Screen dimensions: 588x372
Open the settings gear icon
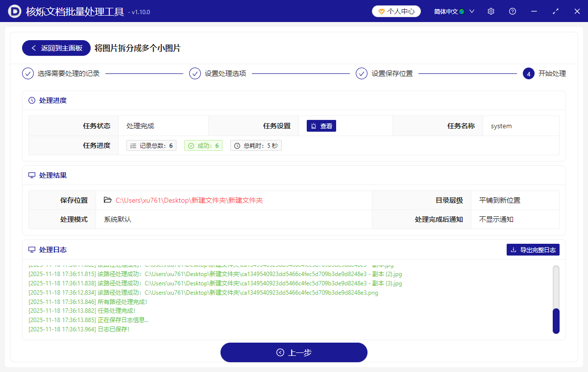point(490,11)
